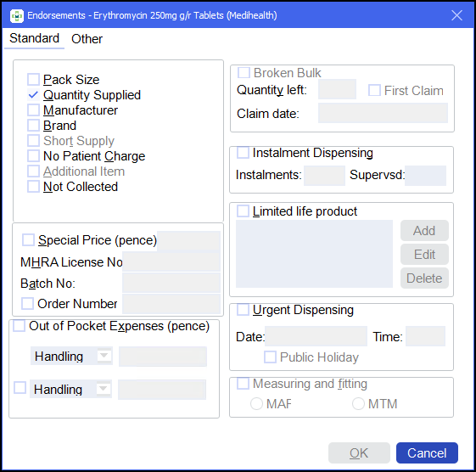Tick the Manufacturer checkbox
The image size is (476, 472).
click(x=33, y=110)
